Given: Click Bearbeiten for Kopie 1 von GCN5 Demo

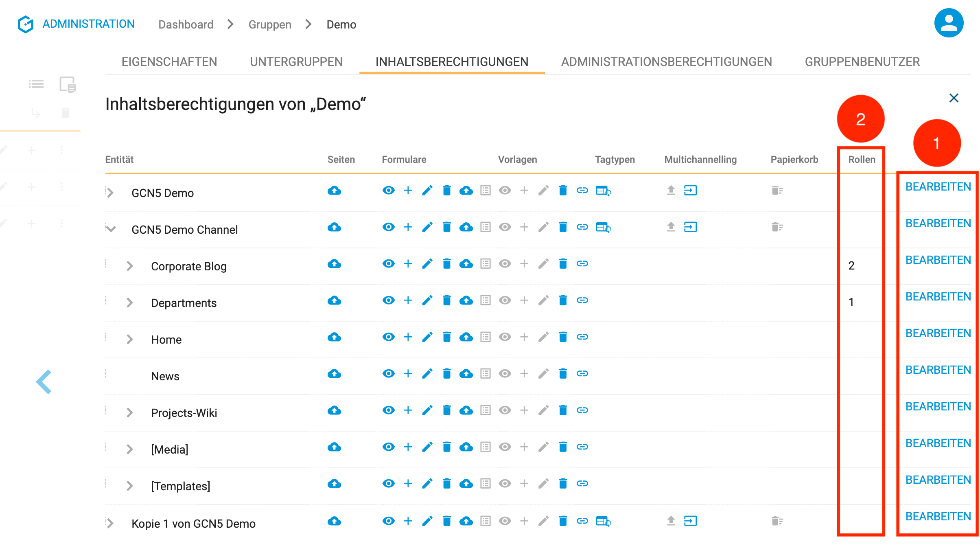Looking at the screenshot, I should coord(938,516).
